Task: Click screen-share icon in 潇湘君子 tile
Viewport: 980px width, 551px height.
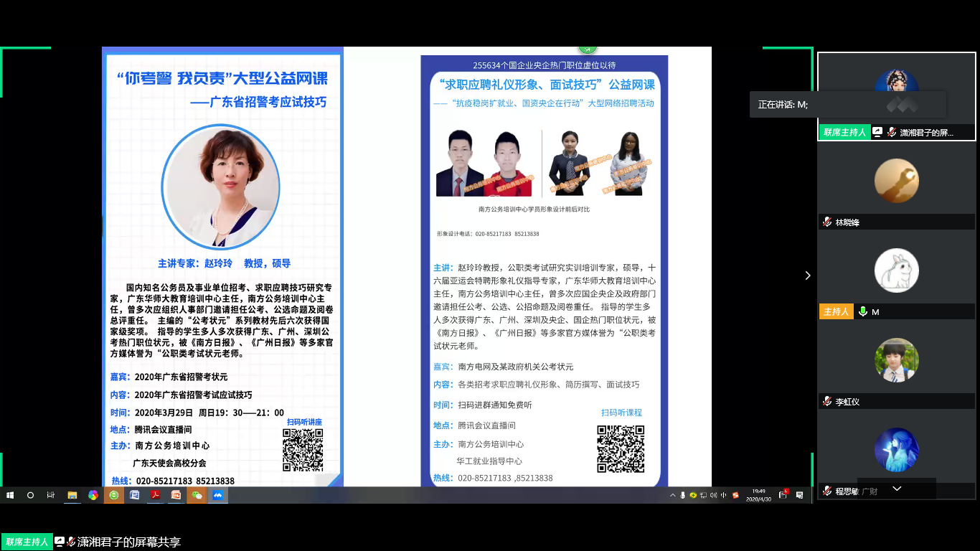Action: pos(877,133)
